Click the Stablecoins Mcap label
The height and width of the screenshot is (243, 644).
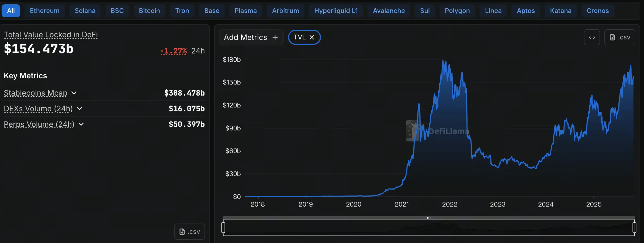(36, 93)
